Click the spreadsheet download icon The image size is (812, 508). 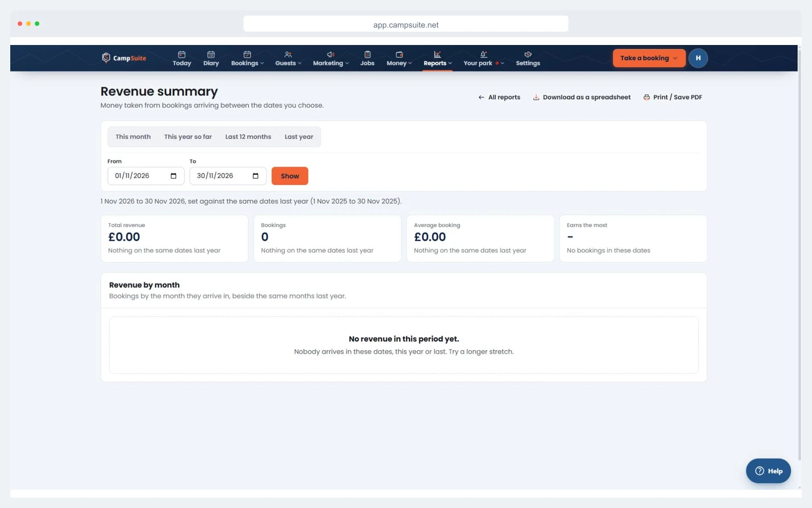[x=536, y=97]
